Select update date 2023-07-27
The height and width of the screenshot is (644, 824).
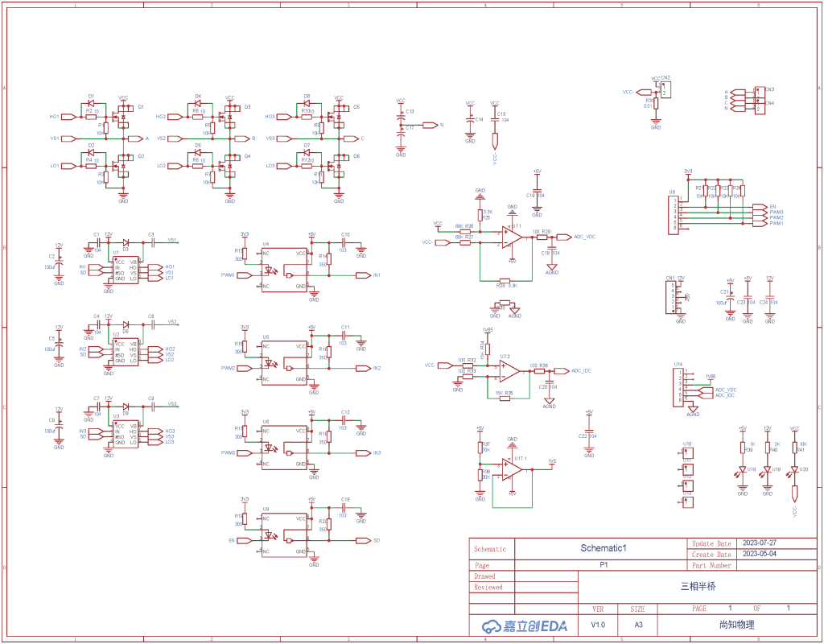click(x=760, y=543)
